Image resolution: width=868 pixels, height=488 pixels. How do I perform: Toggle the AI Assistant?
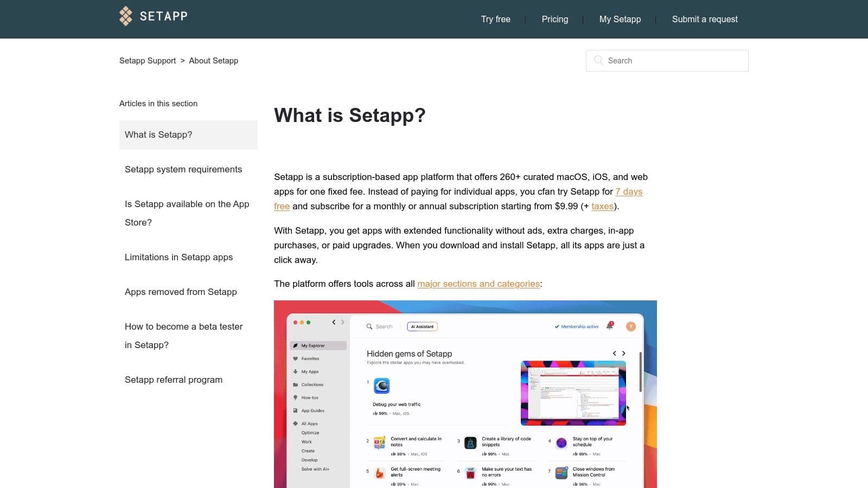pos(422,326)
